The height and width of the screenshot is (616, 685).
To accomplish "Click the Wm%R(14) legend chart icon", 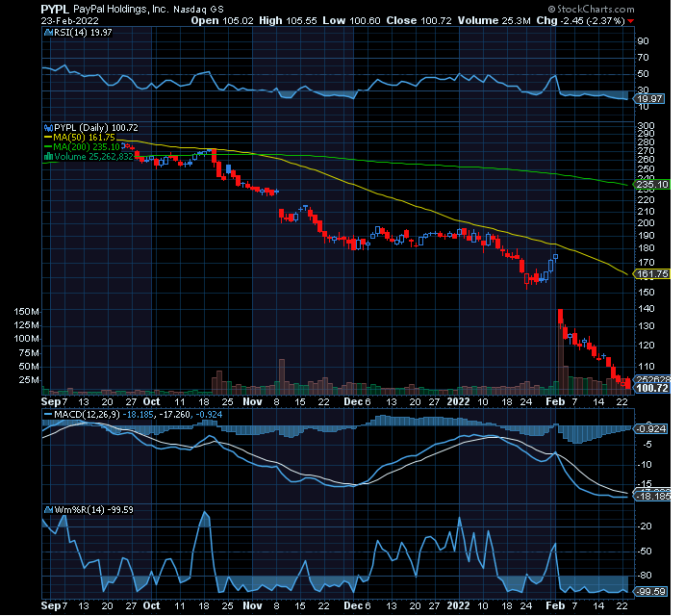I will 48,510.
